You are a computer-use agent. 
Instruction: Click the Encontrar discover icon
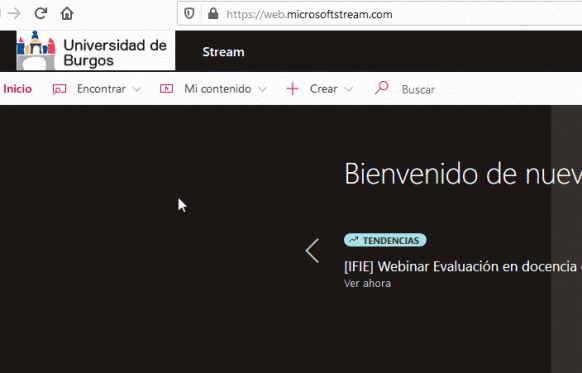point(59,89)
